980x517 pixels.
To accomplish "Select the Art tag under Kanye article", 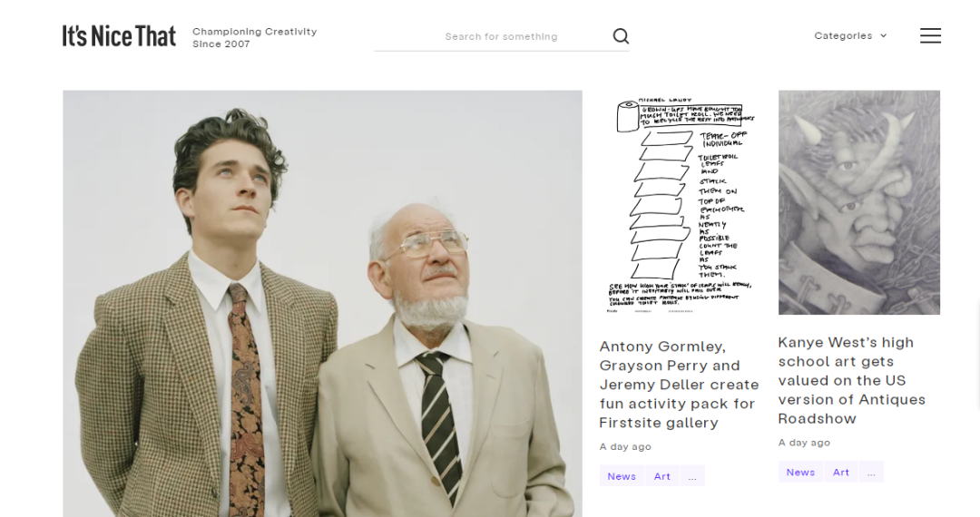I will tap(840, 472).
